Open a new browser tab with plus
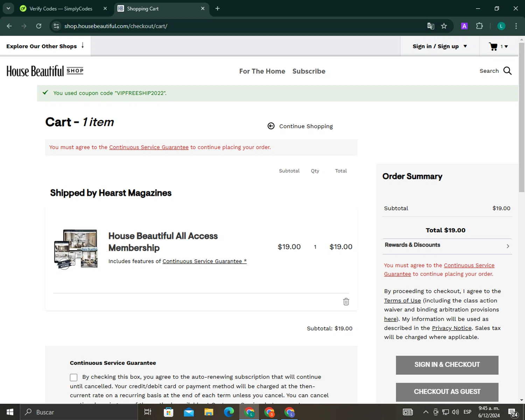The width and height of the screenshot is (525, 420). 217,8
